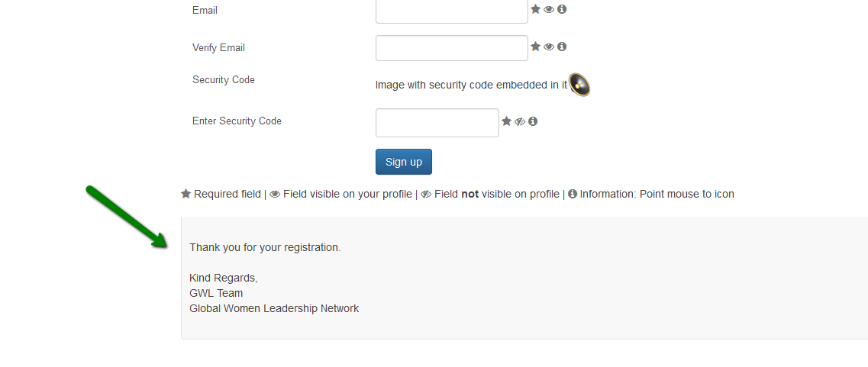Screen dimensions: 868x367
Task: Click the Enter Security Code label
Action: pyautogui.click(x=237, y=121)
